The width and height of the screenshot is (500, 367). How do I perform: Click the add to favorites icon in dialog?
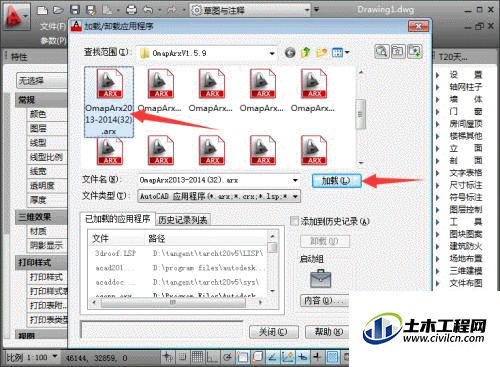(x=414, y=52)
